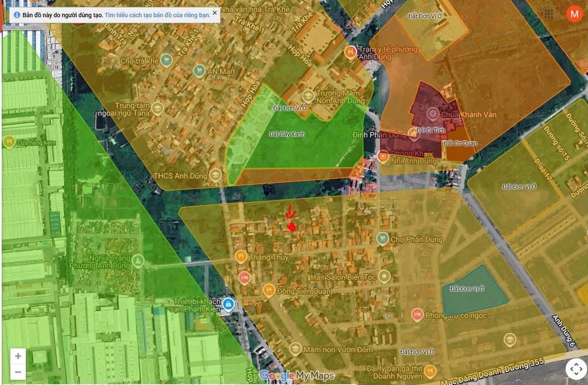
Task: Click Đại lý bán gà thịt Doanh Nguyên pin
Action: point(430,371)
